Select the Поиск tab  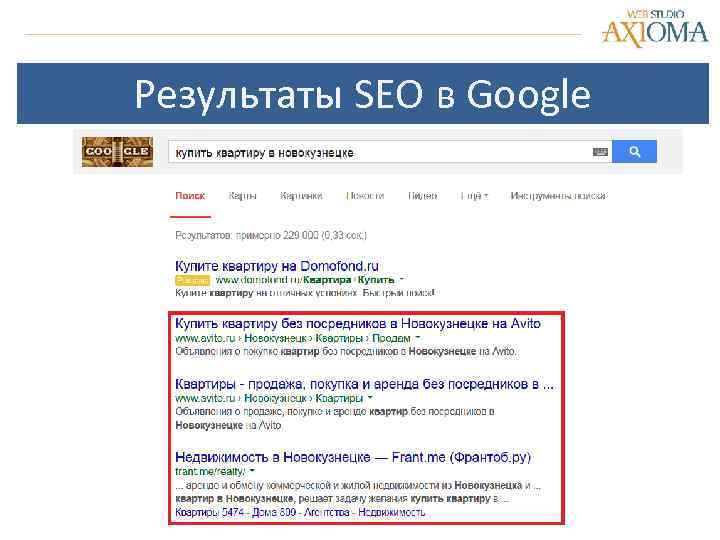[190, 196]
